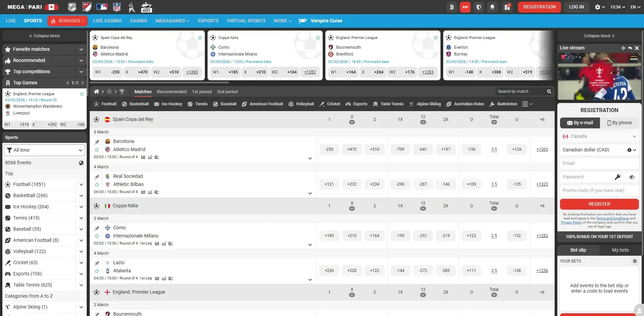Focus the Promo code input field
Image resolution: width=644 pixels, height=316 pixels.
pos(599,190)
